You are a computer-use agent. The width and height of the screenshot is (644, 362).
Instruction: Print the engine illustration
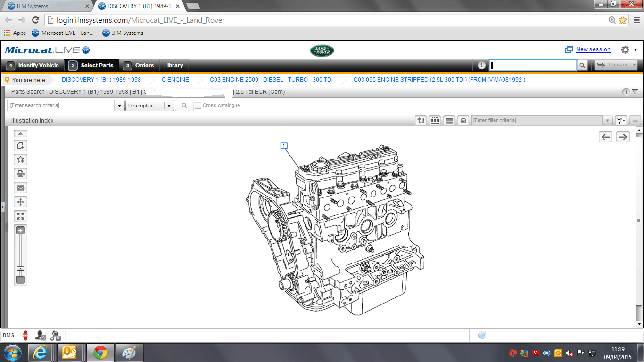pyautogui.click(x=21, y=173)
